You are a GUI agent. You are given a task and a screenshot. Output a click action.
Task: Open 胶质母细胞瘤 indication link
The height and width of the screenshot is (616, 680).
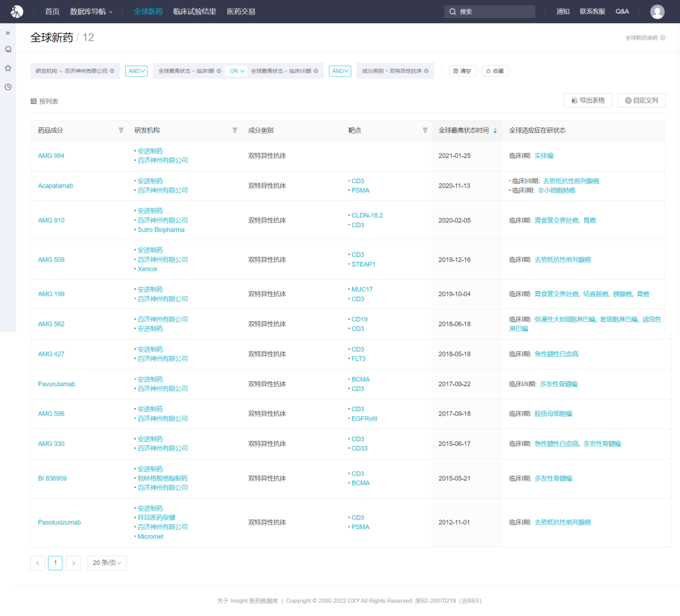pyautogui.click(x=553, y=414)
